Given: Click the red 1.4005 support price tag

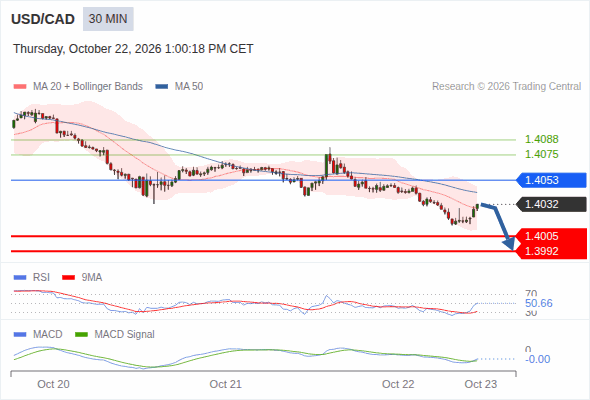Looking at the screenshot, I should pyautogui.click(x=551, y=236).
